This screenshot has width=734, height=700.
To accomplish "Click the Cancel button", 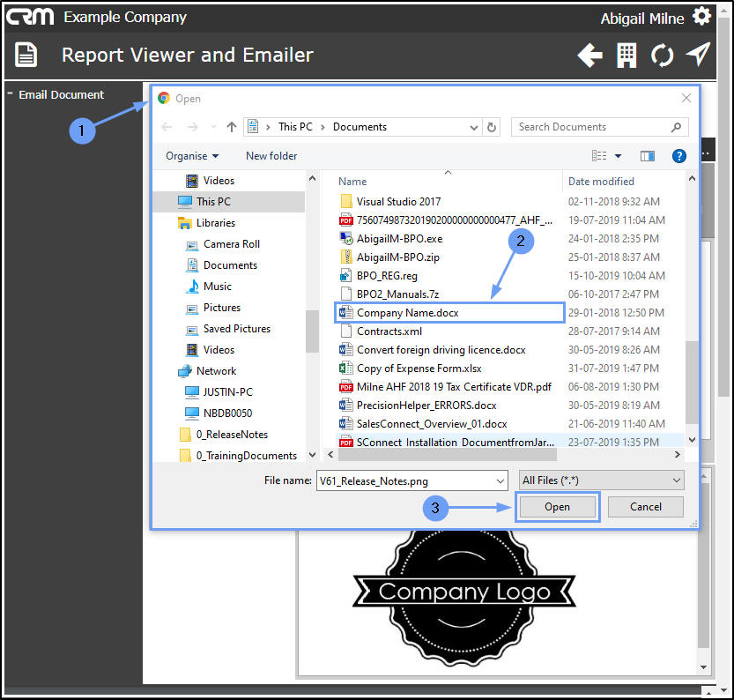I will pos(646,507).
